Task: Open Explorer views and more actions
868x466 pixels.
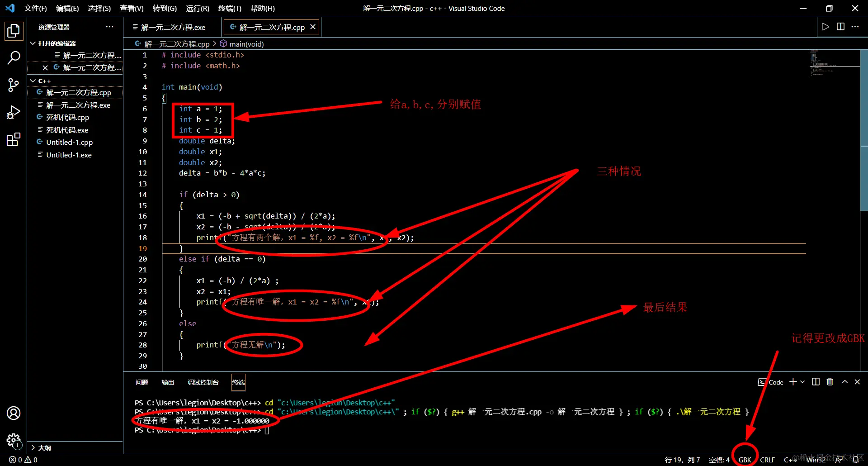Action: 110,27
